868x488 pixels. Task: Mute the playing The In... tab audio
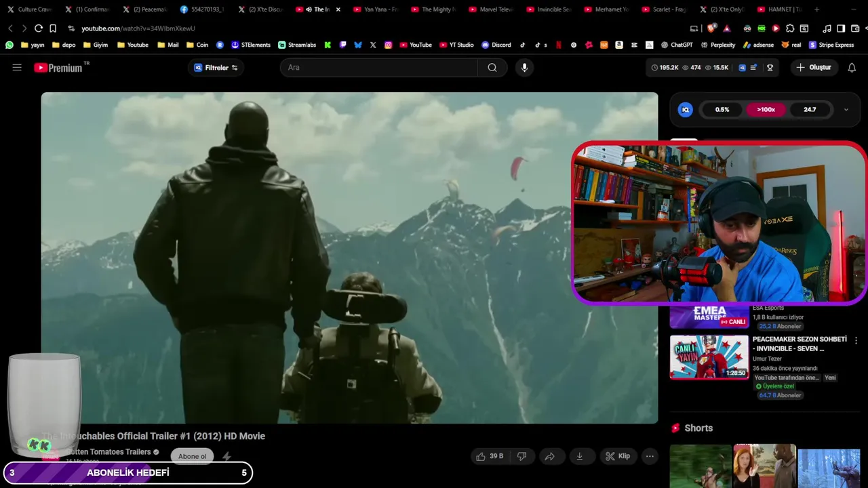(309, 9)
